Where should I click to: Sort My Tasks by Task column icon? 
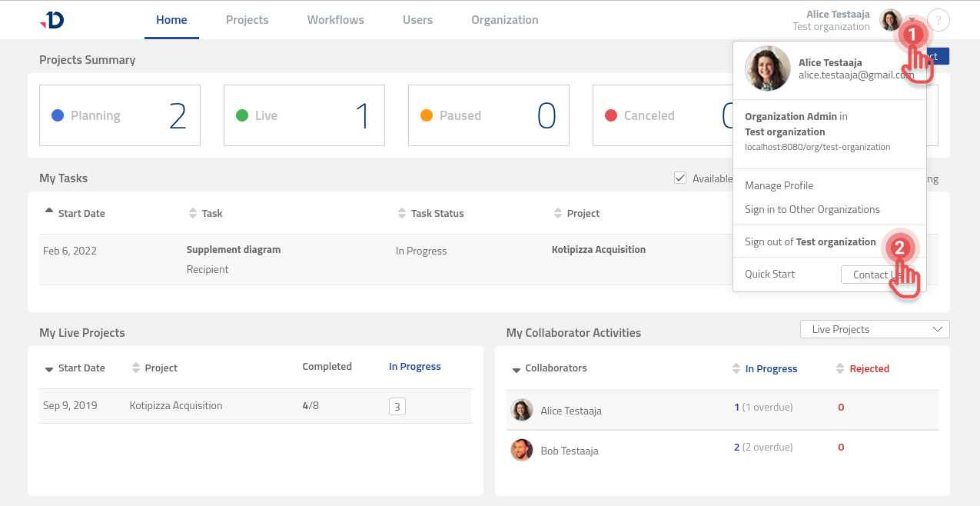(193, 213)
